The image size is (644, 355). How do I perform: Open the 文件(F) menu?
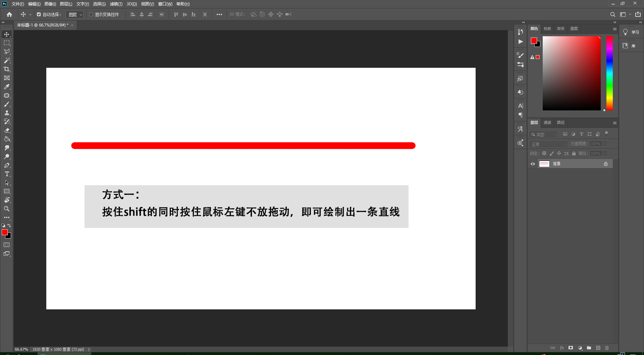pos(18,4)
